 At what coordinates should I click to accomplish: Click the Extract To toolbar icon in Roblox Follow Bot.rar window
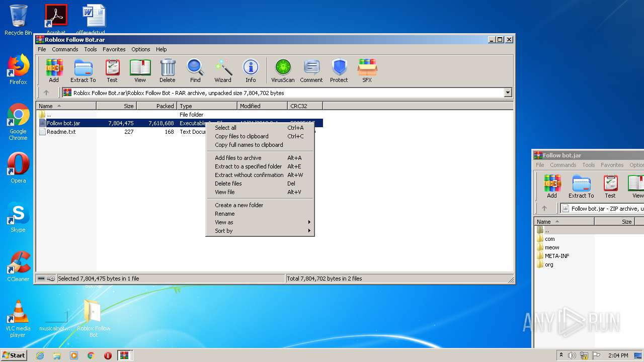[x=83, y=71]
